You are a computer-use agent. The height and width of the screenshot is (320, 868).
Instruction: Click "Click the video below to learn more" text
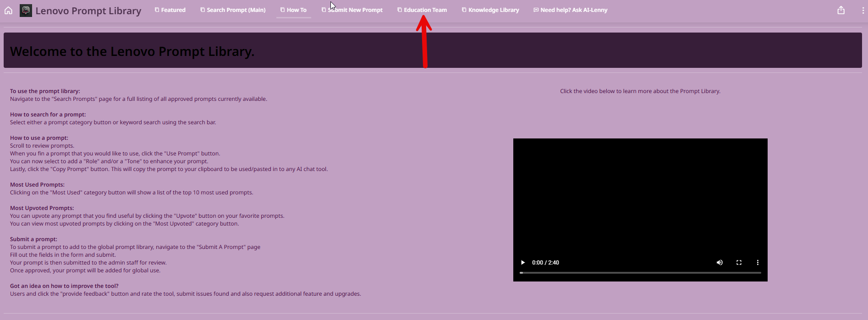tap(640, 91)
